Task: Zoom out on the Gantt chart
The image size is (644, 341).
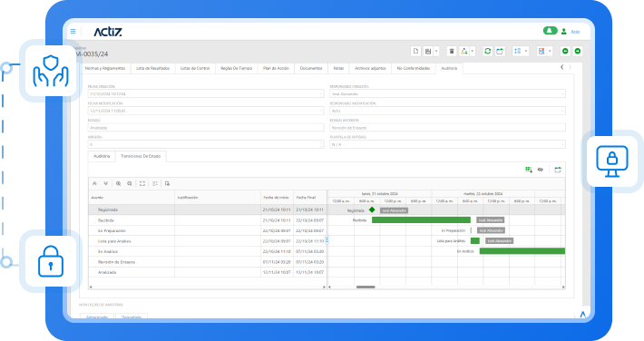Action: pos(130,183)
